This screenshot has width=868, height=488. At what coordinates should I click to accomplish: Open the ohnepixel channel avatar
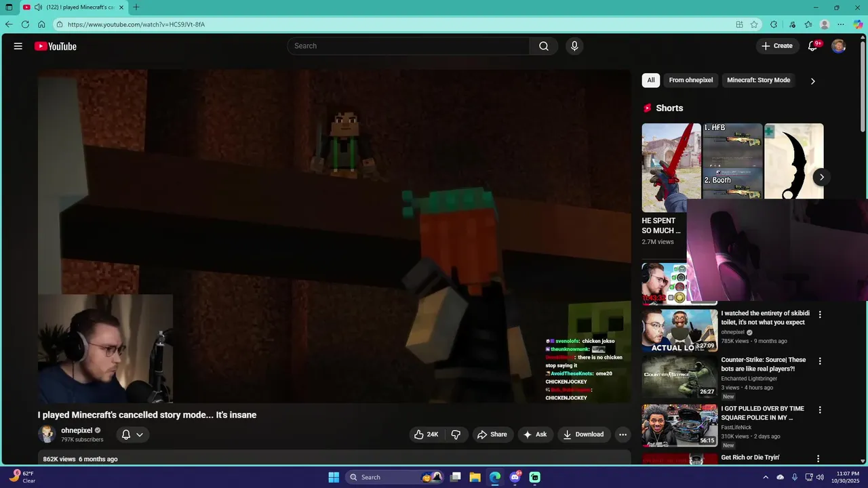[47, 434]
